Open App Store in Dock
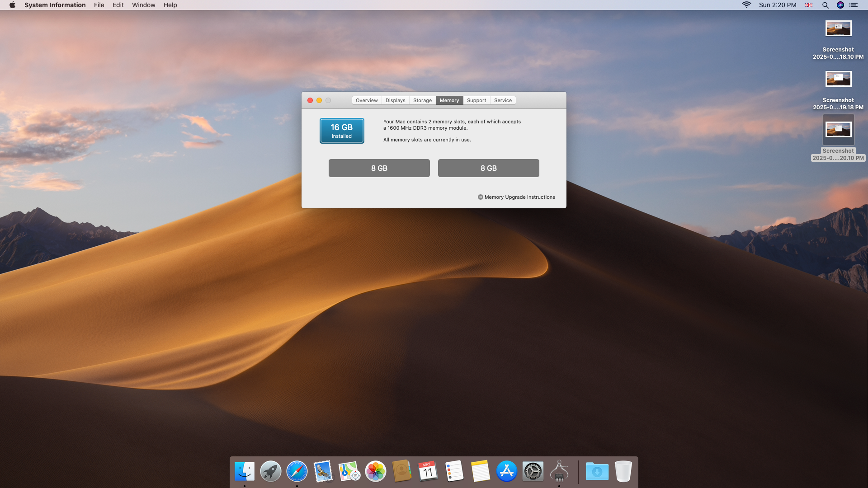The height and width of the screenshot is (488, 868). [507, 471]
